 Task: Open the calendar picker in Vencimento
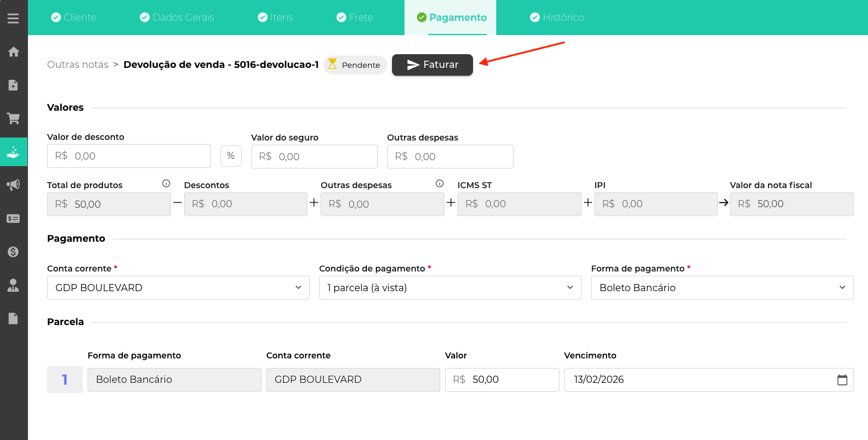pyautogui.click(x=842, y=380)
